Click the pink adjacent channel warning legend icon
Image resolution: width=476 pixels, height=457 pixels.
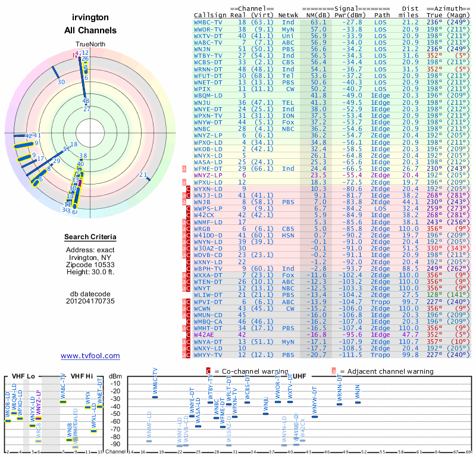334,371
